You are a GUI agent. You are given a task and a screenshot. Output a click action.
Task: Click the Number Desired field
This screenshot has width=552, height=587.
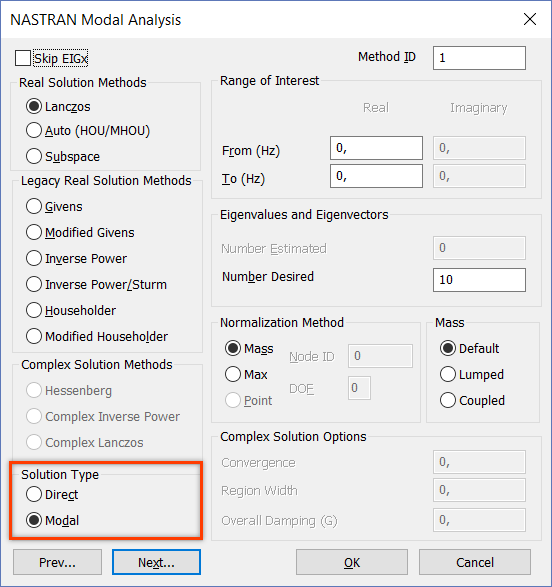(x=479, y=280)
